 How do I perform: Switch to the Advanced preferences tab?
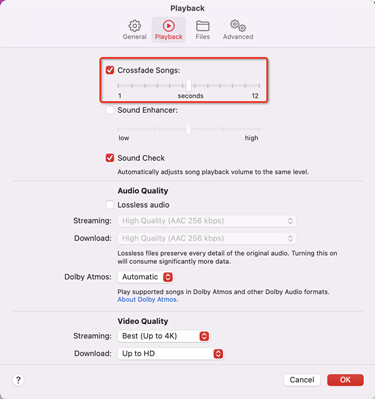pyautogui.click(x=238, y=30)
